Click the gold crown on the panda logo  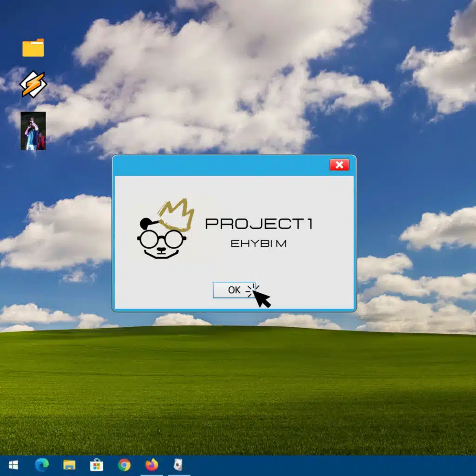pyautogui.click(x=176, y=215)
